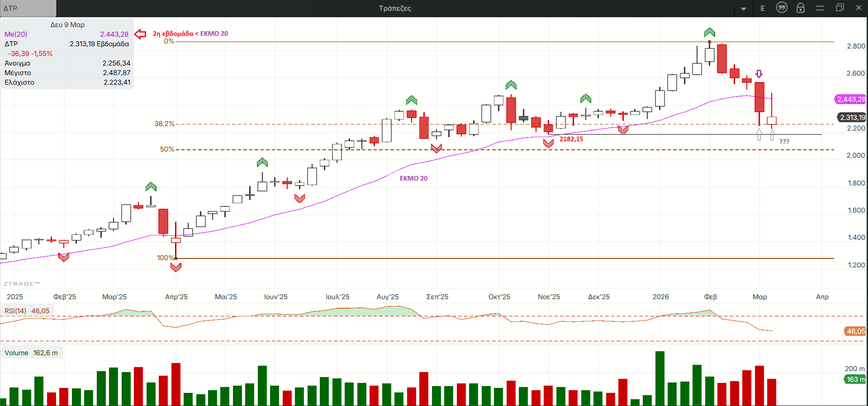Click the magenta 2.443,28 price axis tag
The height and width of the screenshot is (406, 868).
850,100
